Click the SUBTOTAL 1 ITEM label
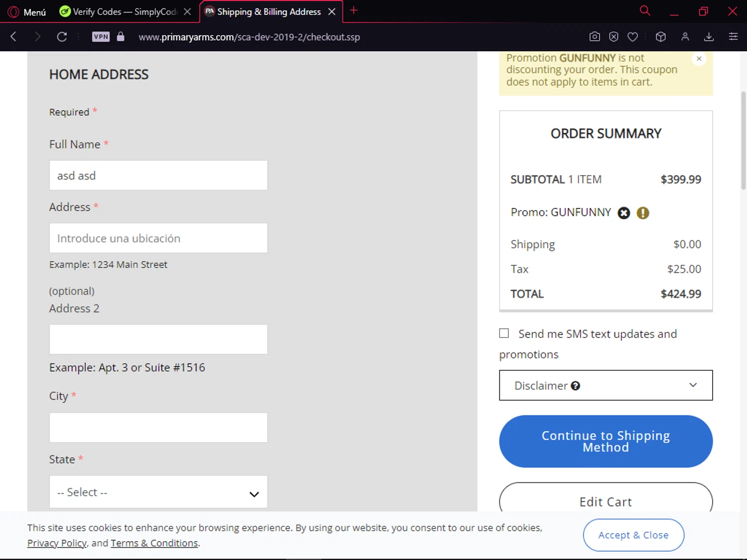747x560 pixels. click(x=556, y=179)
